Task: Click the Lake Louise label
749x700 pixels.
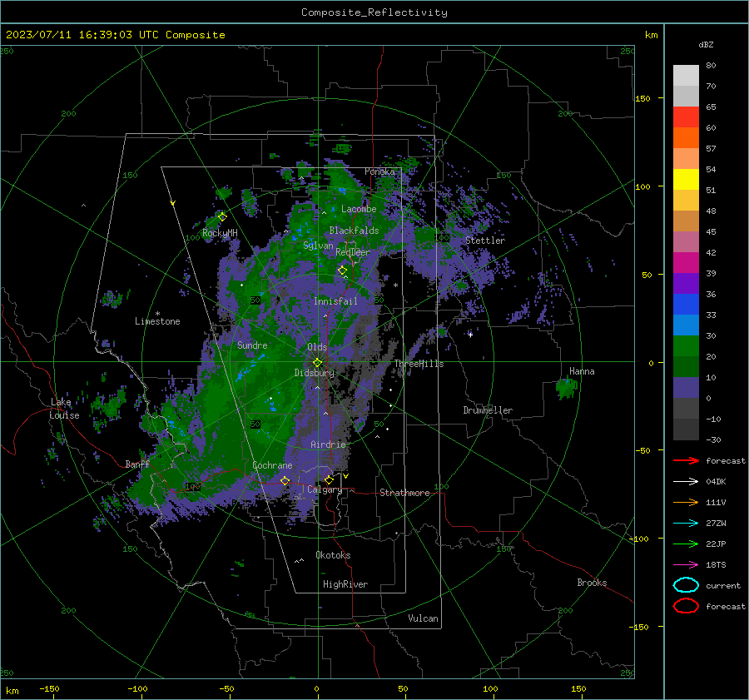Action: (x=64, y=409)
